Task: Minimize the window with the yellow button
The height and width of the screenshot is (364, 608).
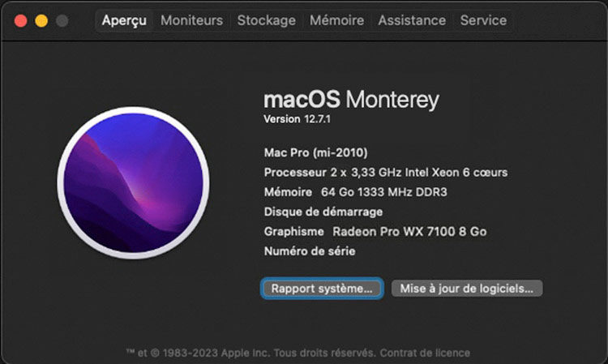Action: tap(41, 20)
